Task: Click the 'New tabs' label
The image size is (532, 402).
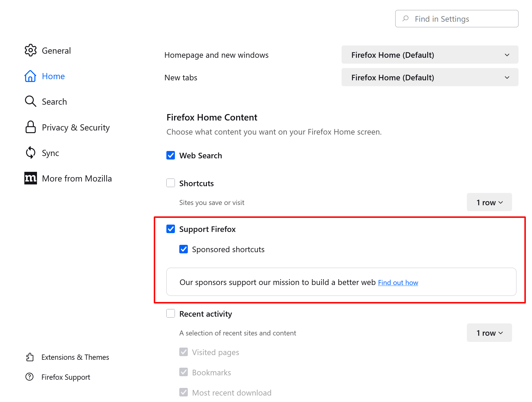Action: [x=181, y=78]
